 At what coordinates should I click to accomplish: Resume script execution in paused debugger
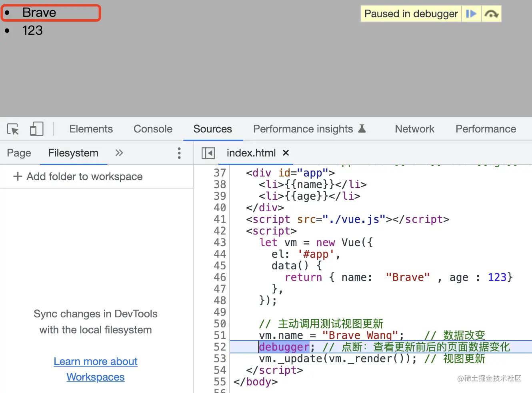471,14
